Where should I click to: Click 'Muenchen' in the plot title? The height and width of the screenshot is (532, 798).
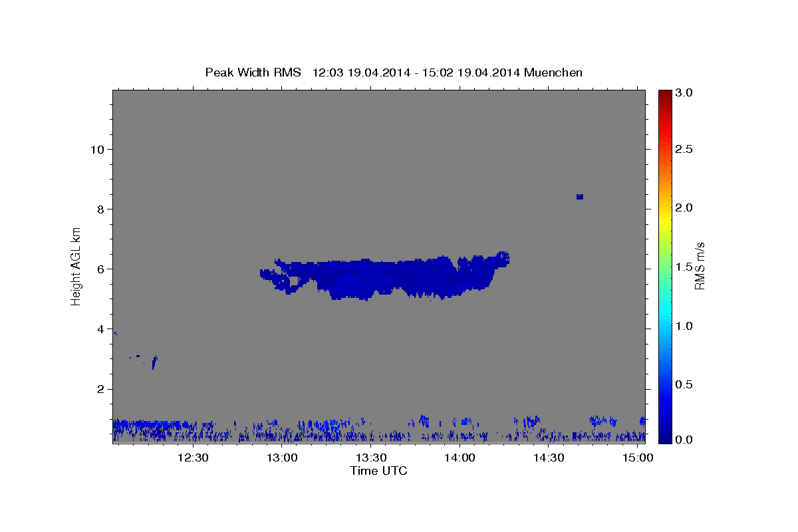(x=553, y=72)
